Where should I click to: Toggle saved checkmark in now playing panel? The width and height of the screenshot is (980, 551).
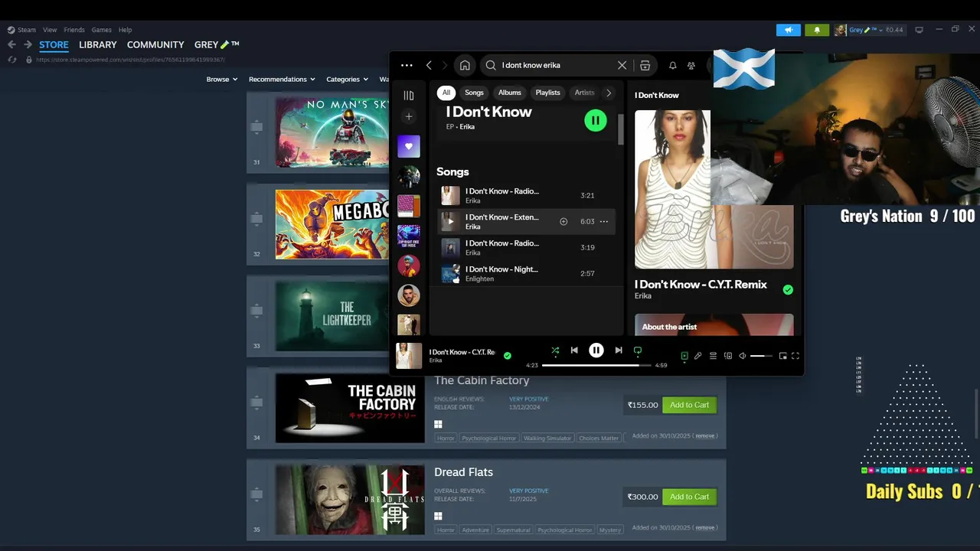[x=788, y=289]
